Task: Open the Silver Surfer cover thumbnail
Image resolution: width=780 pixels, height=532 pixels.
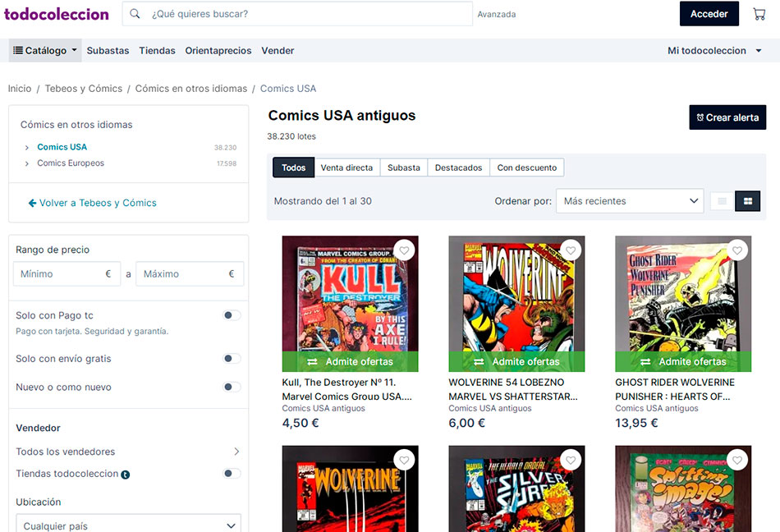Action: pyautogui.click(x=516, y=490)
